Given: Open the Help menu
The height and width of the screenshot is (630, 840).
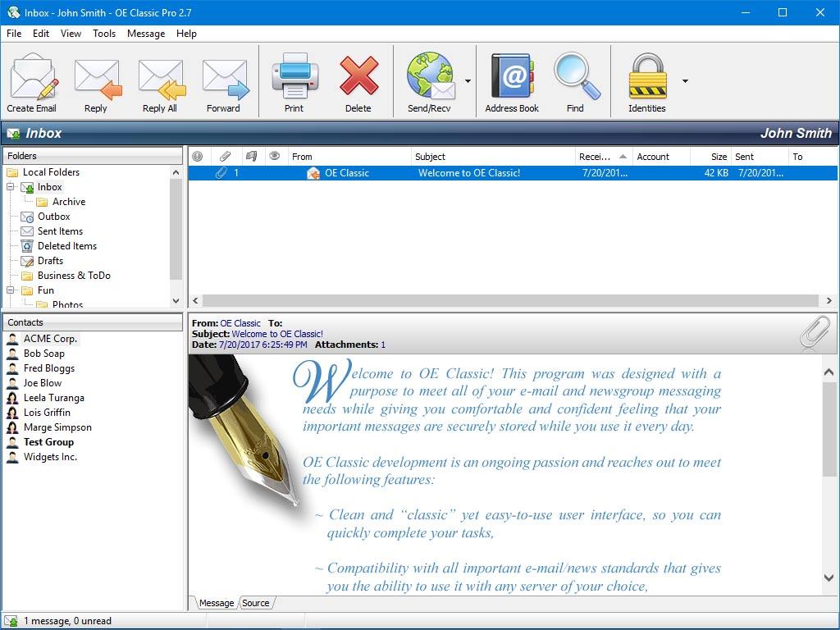Looking at the screenshot, I should coord(186,33).
